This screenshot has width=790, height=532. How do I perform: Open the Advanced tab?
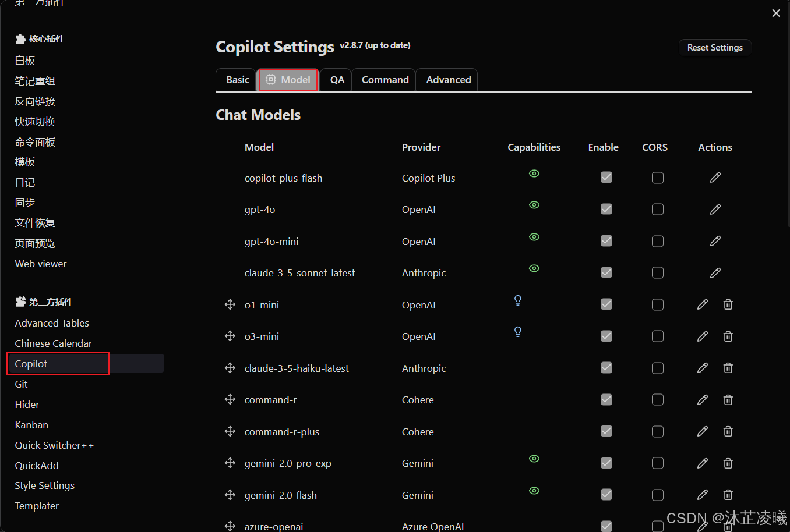coord(448,80)
